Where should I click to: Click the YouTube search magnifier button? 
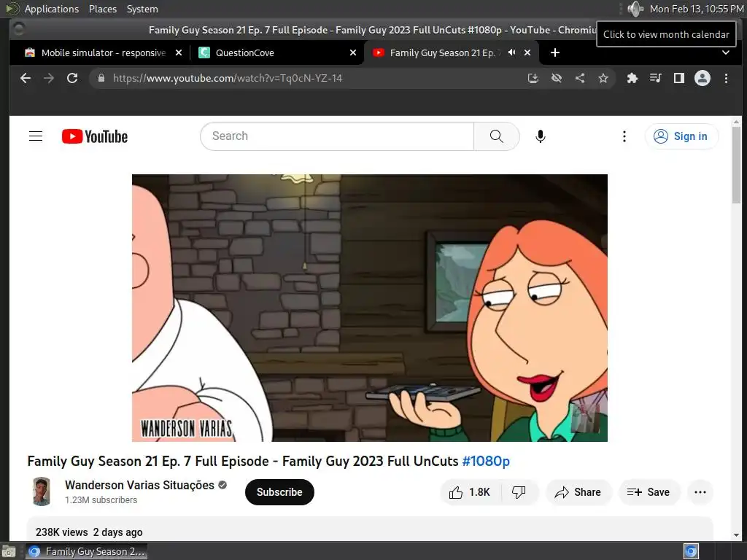tap(496, 136)
